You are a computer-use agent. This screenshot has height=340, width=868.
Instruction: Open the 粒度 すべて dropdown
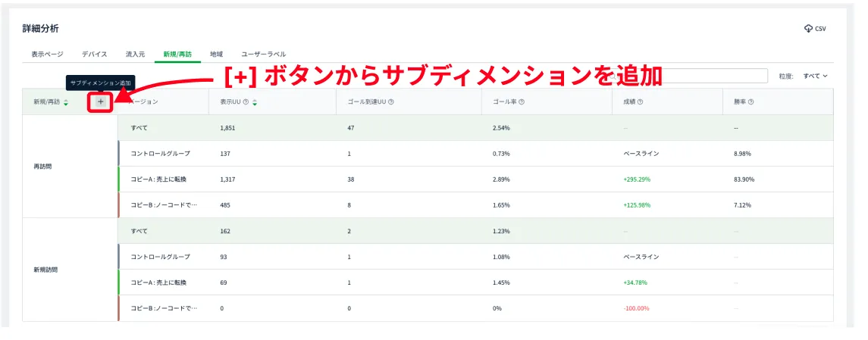[815, 76]
